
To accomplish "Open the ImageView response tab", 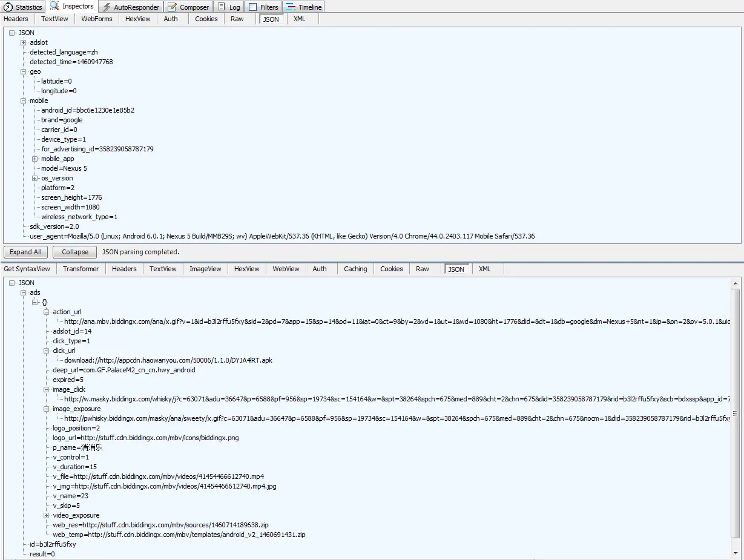I will click(x=206, y=269).
